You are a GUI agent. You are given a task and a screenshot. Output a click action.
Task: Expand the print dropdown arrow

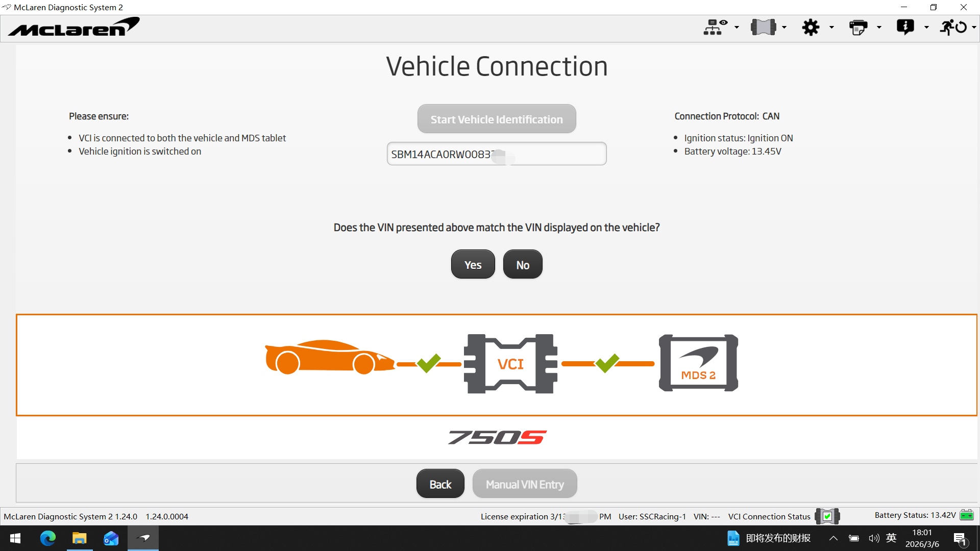click(879, 27)
